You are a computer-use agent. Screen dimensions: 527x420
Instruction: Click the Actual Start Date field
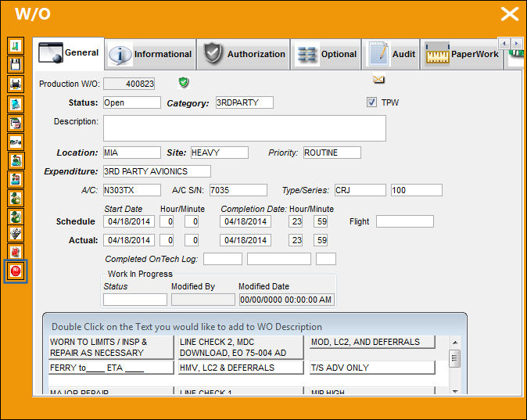[129, 240]
